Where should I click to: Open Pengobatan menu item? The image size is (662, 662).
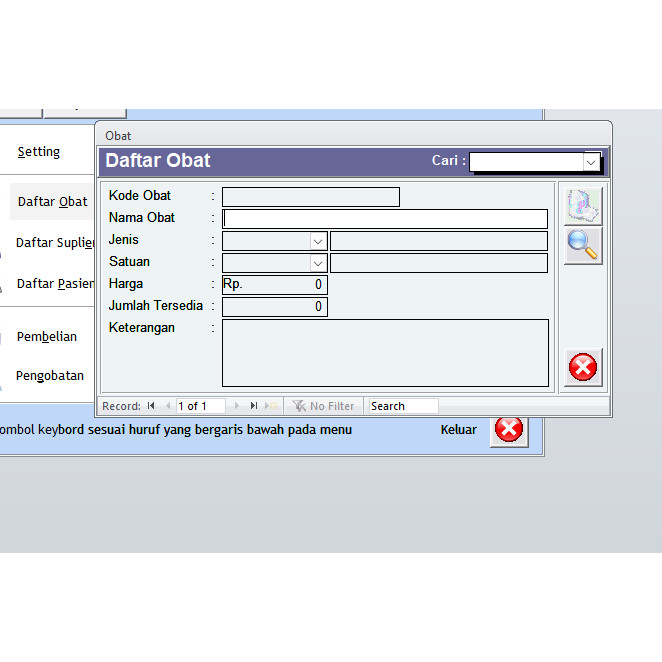[50, 376]
